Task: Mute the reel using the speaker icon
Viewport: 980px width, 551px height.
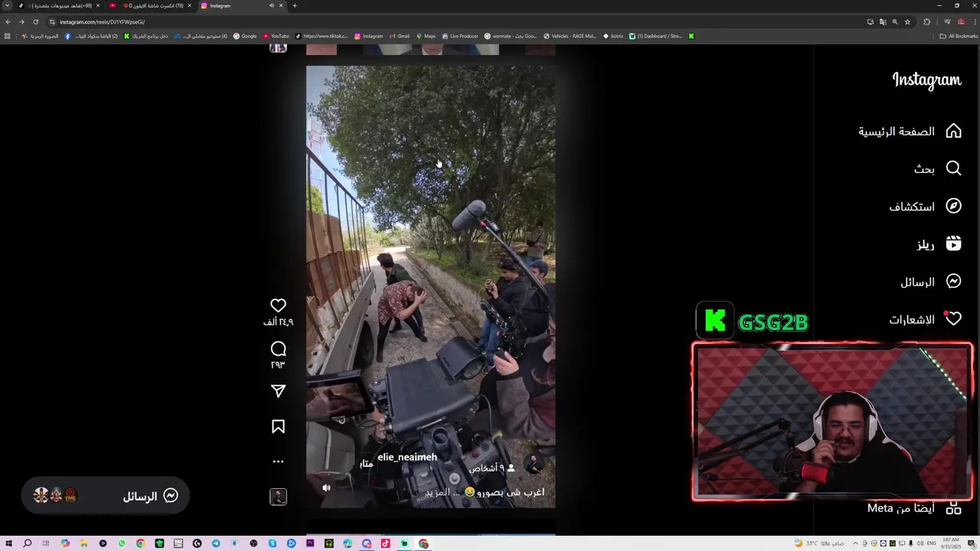Action: tap(326, 487)
